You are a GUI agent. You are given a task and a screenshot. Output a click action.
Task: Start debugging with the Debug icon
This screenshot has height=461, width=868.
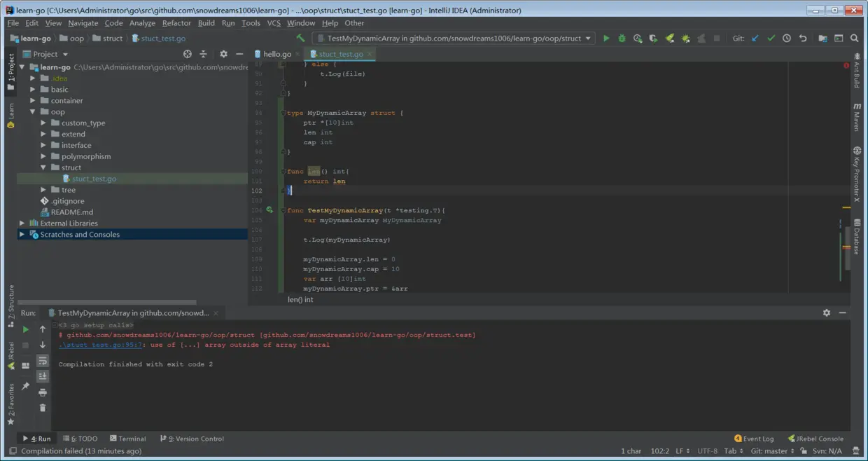pyautogui.click(x=622, y=39)
